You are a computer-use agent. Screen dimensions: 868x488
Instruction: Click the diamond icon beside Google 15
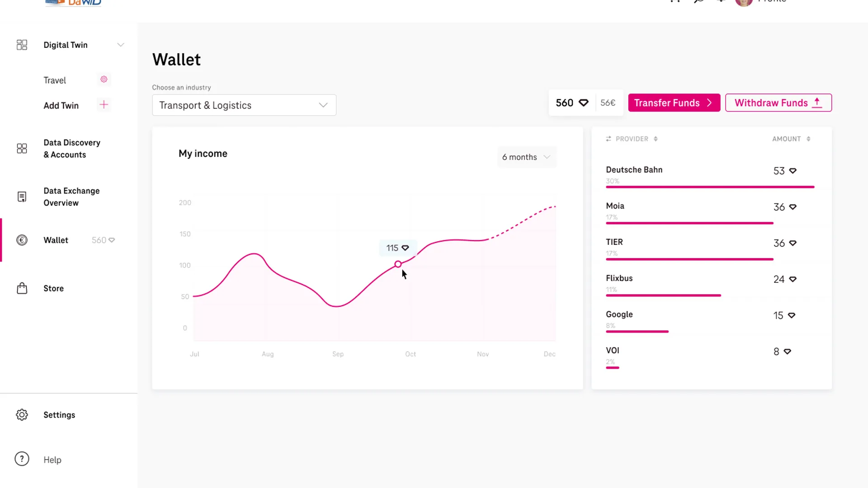coord(792,315)
